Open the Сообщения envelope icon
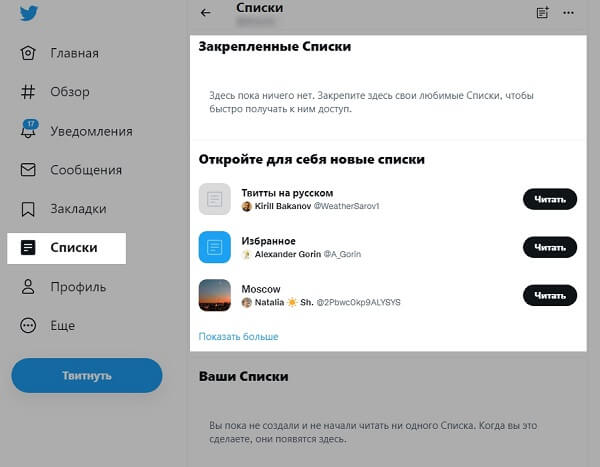Screen dimensions: 600x467 pos(28,170)
